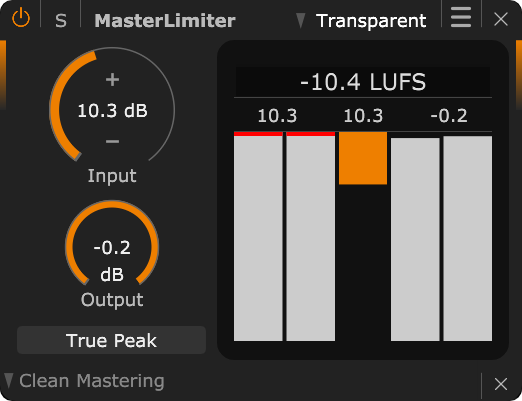Expand the Clean Mastering dropdown triangle

tap(9, 381)
